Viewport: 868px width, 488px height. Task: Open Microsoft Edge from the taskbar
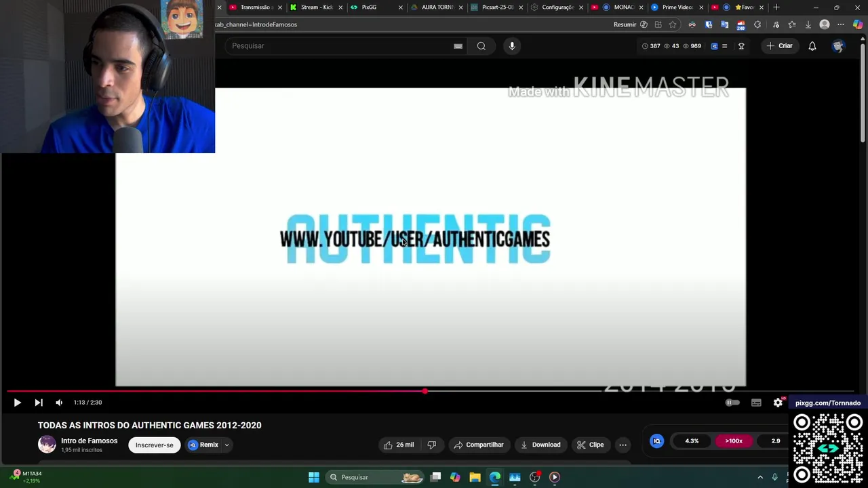495,477
